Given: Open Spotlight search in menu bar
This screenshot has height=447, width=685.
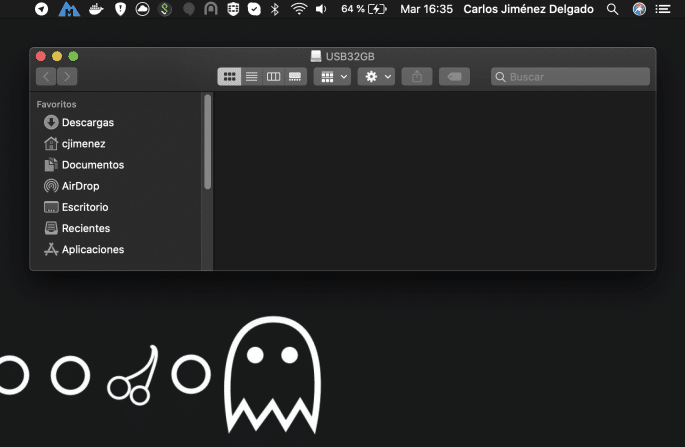Looking at the screenshot, I should [x=612, y=9].
